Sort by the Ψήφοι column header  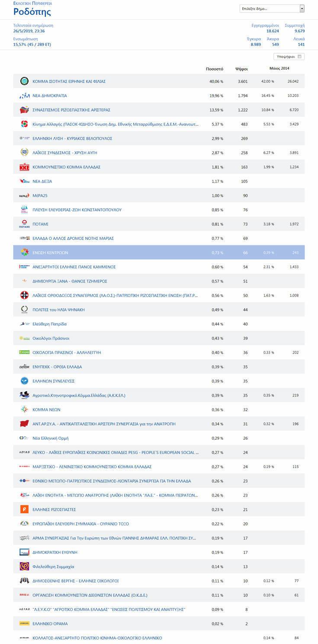point(241,69)
